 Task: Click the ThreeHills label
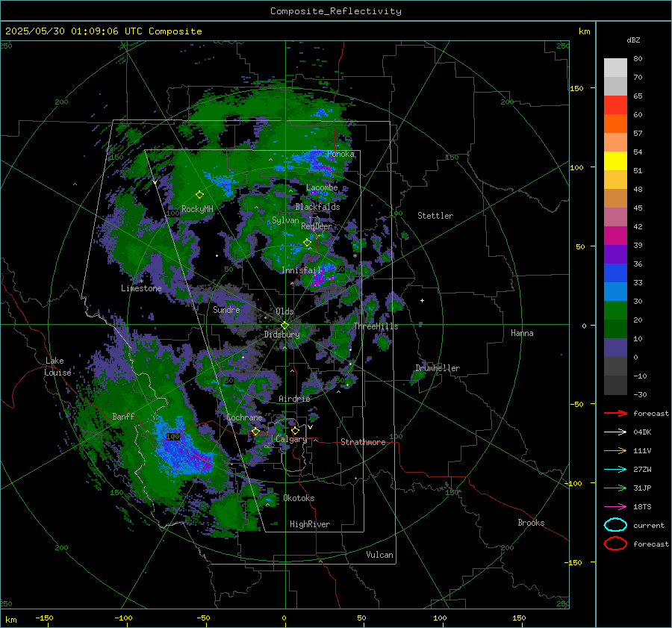[376, 326]
